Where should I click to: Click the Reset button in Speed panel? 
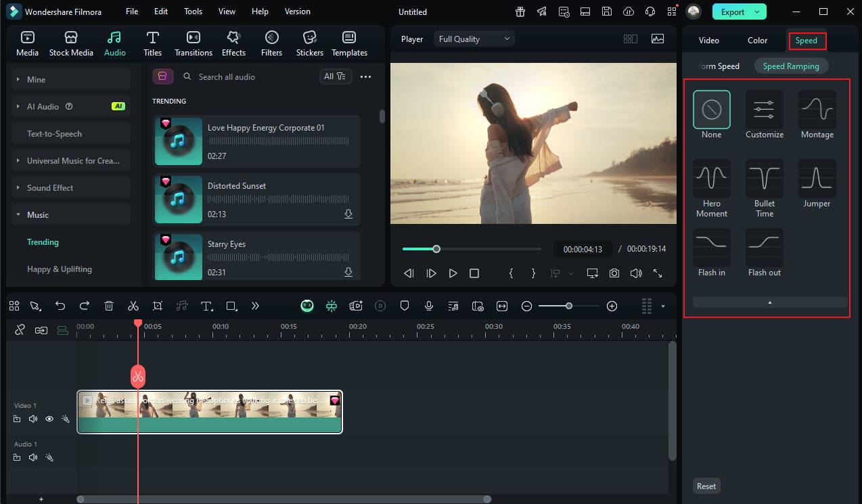point(706,486)
